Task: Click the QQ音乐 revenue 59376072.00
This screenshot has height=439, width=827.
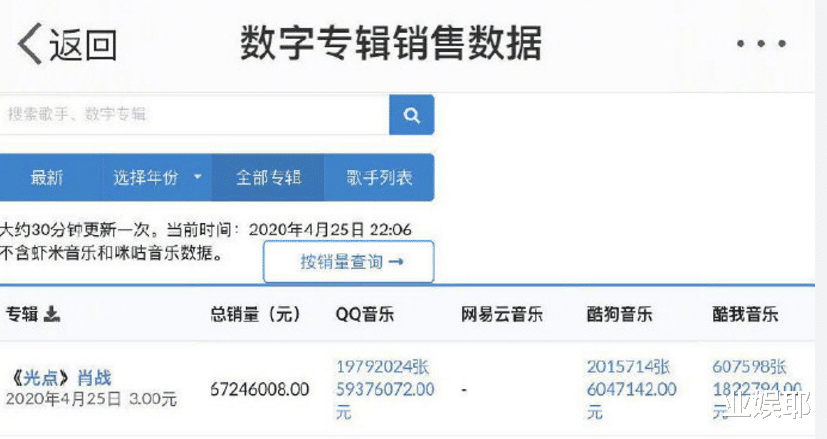Action: coord(386,389)
